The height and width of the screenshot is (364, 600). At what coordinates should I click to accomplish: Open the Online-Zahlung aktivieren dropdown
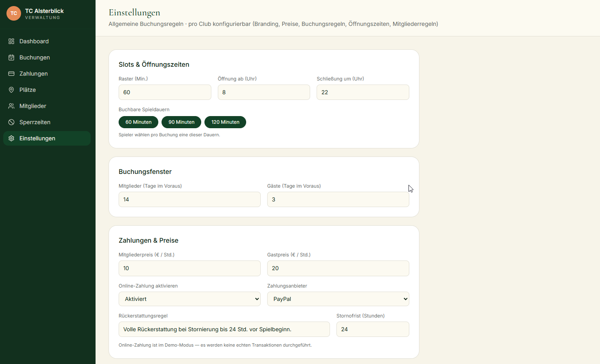(x=189, y=299)
